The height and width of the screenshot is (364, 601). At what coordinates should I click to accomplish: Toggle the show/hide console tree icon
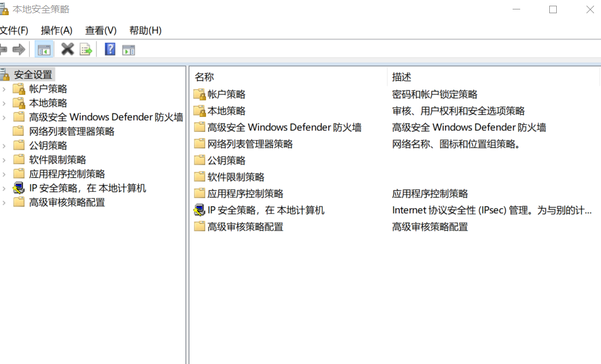coord(44,49)
